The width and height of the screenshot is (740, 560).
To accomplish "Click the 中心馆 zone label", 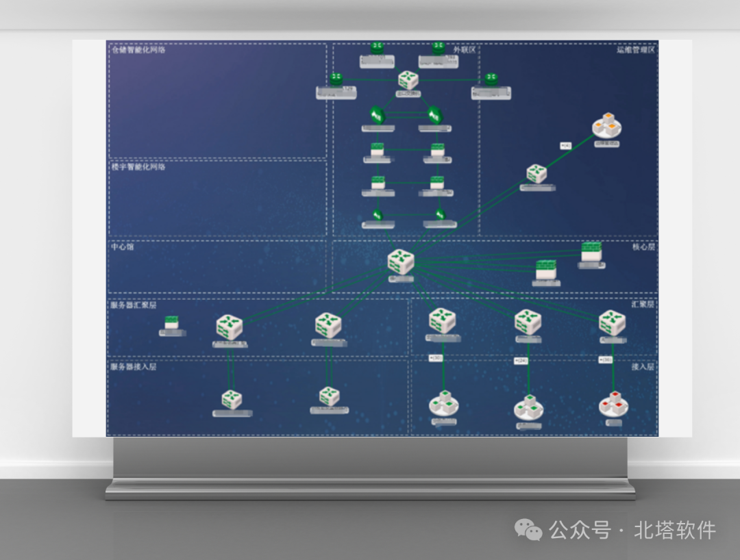I will [122, 247].
